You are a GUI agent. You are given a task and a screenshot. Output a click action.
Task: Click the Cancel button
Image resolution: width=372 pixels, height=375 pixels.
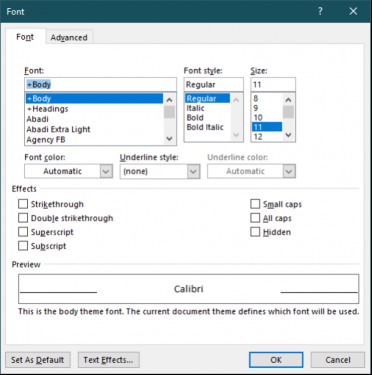click(338, 360)
